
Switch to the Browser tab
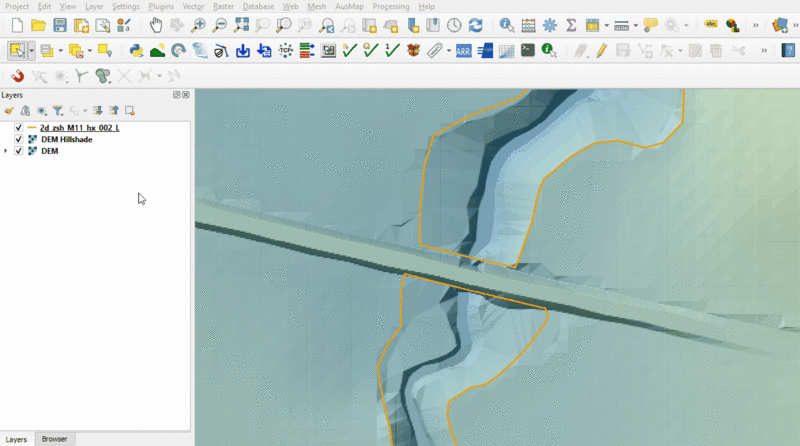54,439
